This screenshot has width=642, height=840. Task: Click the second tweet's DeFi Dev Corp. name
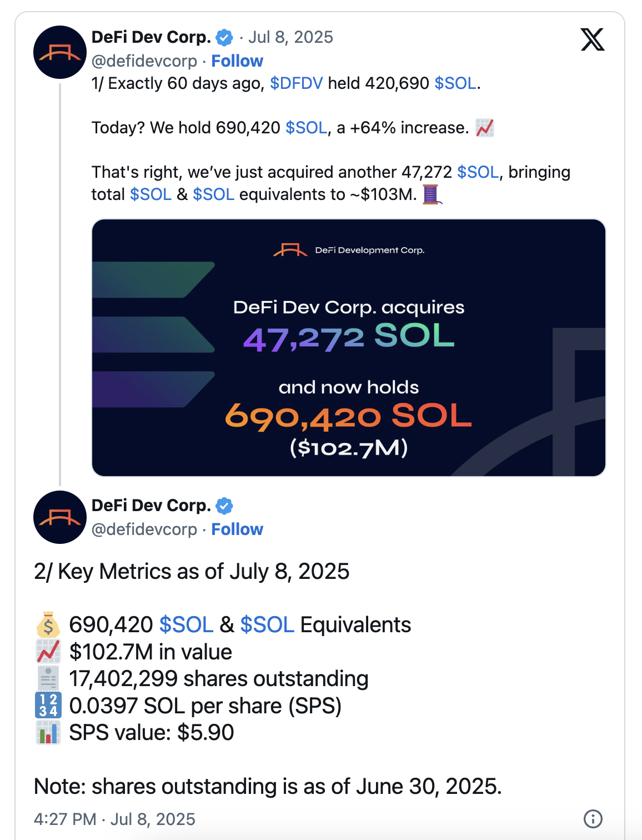point(151,506)
